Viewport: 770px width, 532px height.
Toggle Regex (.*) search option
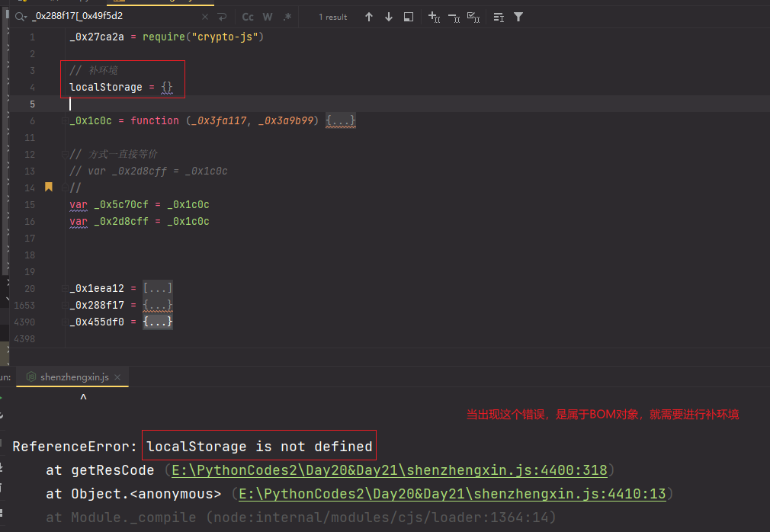point(287,17)
